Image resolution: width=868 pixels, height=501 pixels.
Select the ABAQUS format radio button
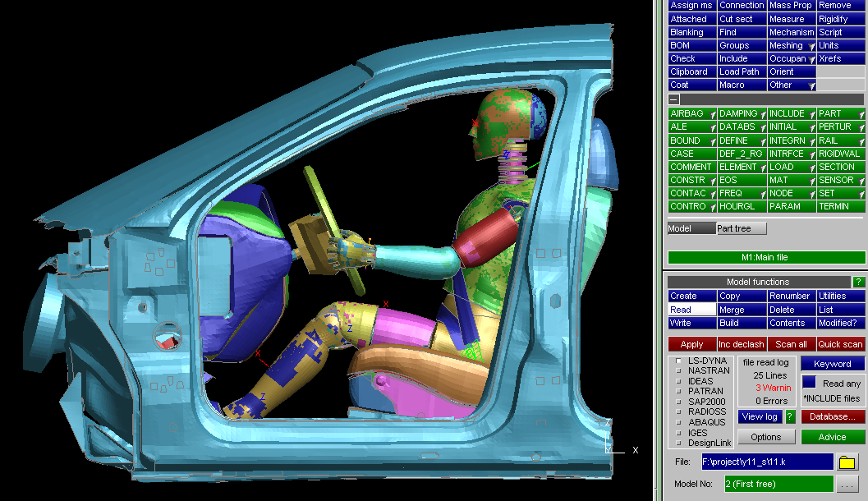(x=678, y=422)
